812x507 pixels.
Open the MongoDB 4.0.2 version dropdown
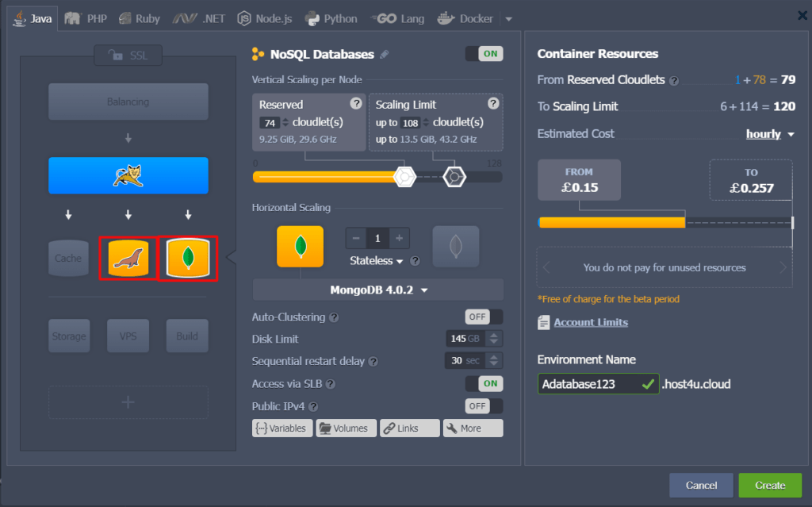[x=378, y=290]
